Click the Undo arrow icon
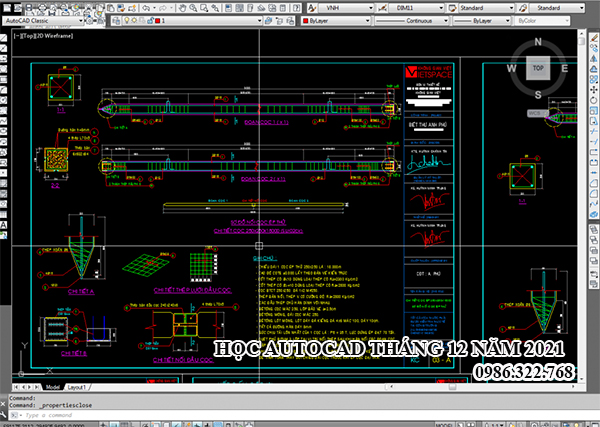The width and height of the screenshot is (600, 427). (146, 8)
